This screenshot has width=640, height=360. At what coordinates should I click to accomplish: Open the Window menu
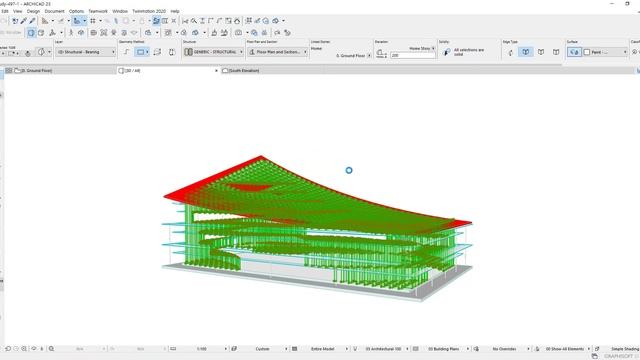[x=120, y=11]
